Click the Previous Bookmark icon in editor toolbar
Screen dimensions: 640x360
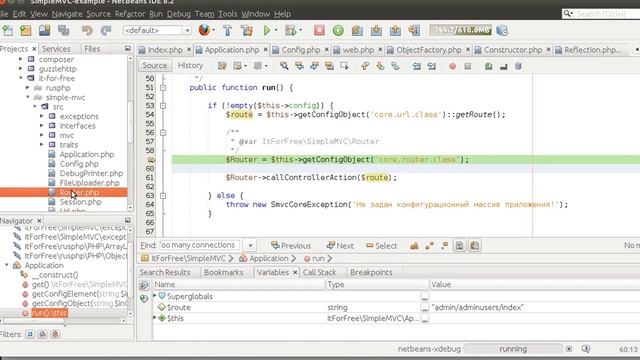(x=365, y=66)
